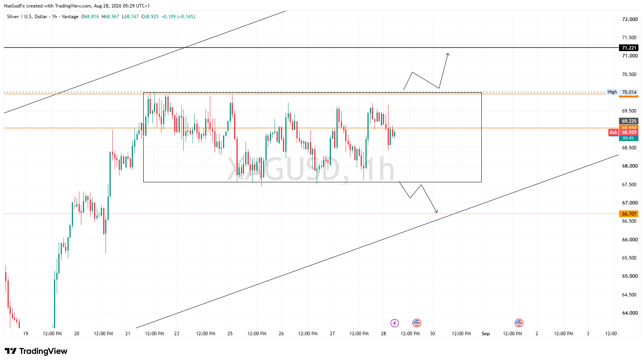The width and height of the screenshot is (644, 363).
Task: Select the 71.221 black price label
Action: pos(629,48)
